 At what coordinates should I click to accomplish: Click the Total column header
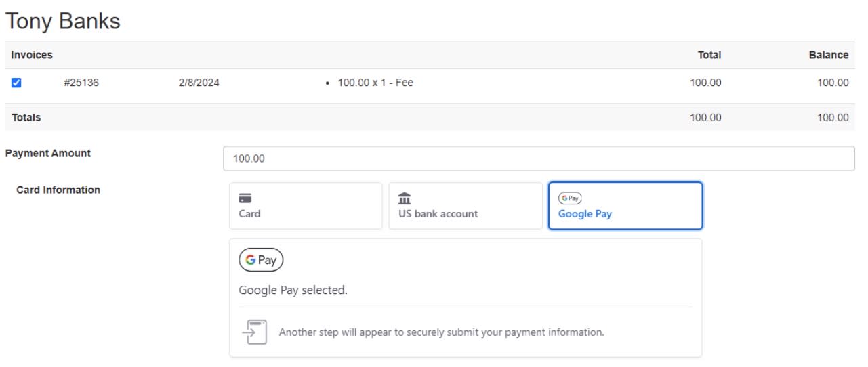[709, 55]
